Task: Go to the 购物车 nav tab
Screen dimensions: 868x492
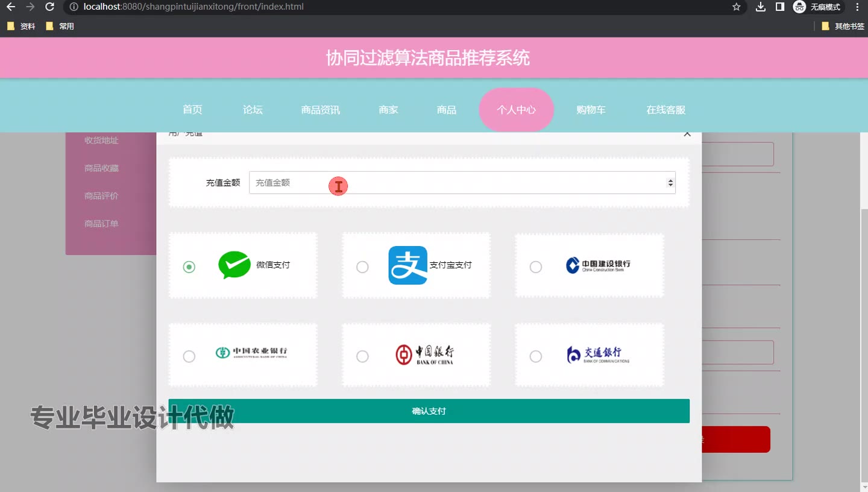Action: pos(591,110)
